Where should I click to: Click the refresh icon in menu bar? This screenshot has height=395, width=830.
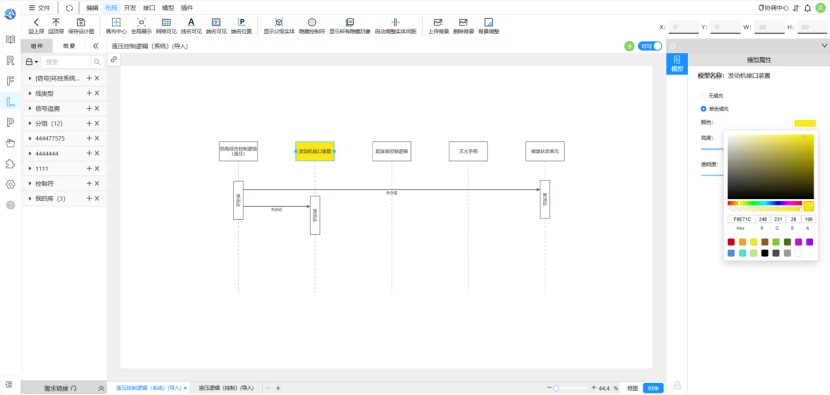click(69, 8)
